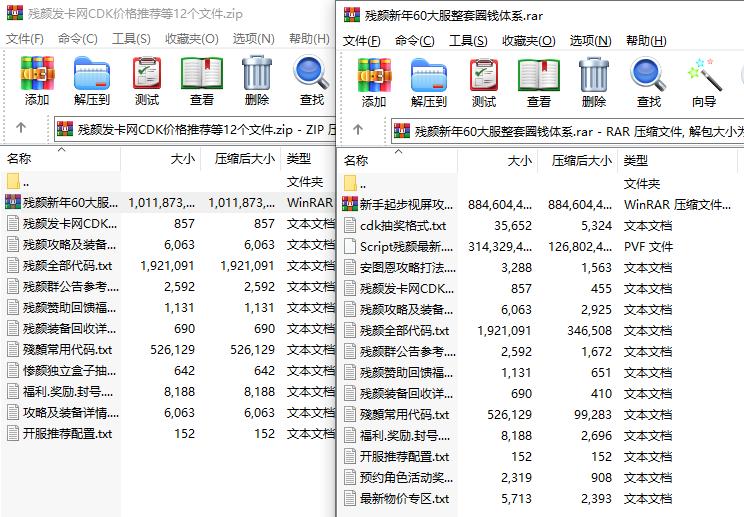This screenshot has height=517, width=744.
Task: Select 残颜全部代码.txt in left window
Action: point(68,266)
